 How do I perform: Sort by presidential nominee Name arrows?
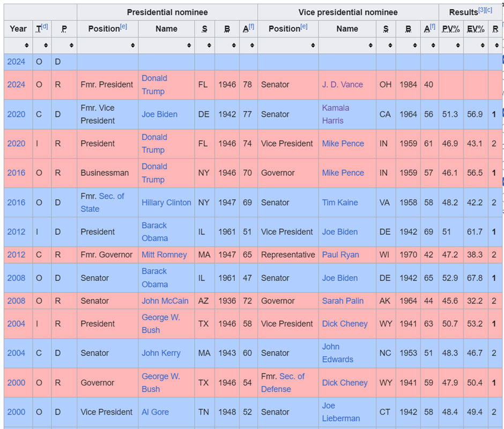tap(189, 46)
